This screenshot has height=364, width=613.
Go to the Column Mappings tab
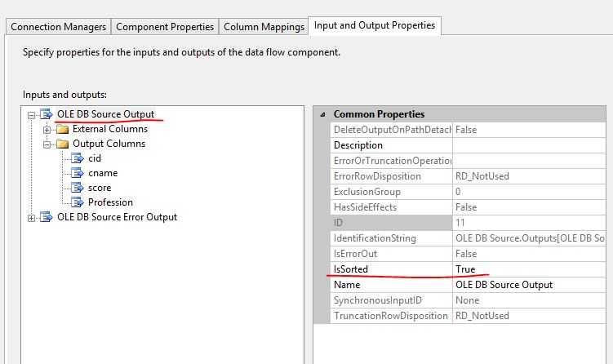click(x=264, y=27)
